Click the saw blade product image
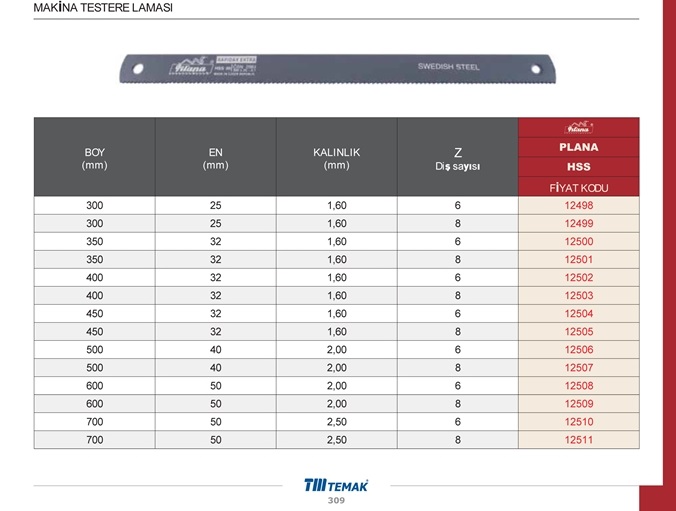 (x=338, y=68)
